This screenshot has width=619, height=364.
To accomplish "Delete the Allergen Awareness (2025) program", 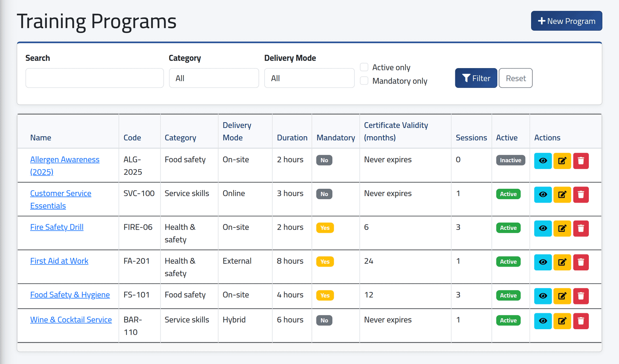I will point(581,161).
